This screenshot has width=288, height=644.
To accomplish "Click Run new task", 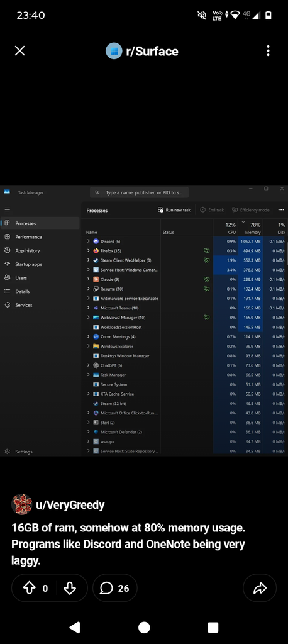I will point(174,210).
